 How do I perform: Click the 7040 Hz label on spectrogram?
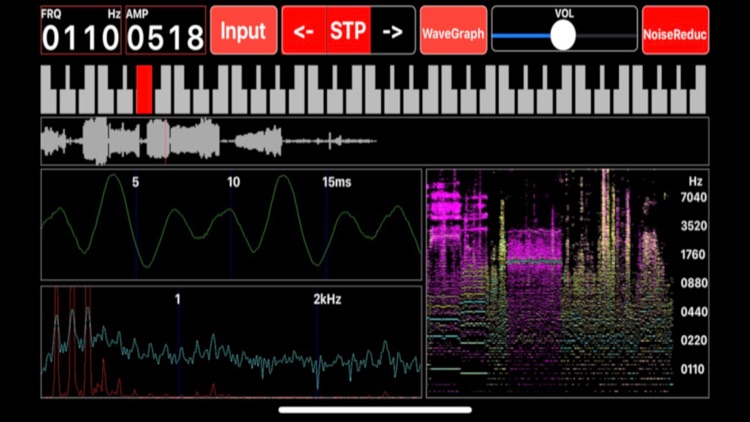694,197
